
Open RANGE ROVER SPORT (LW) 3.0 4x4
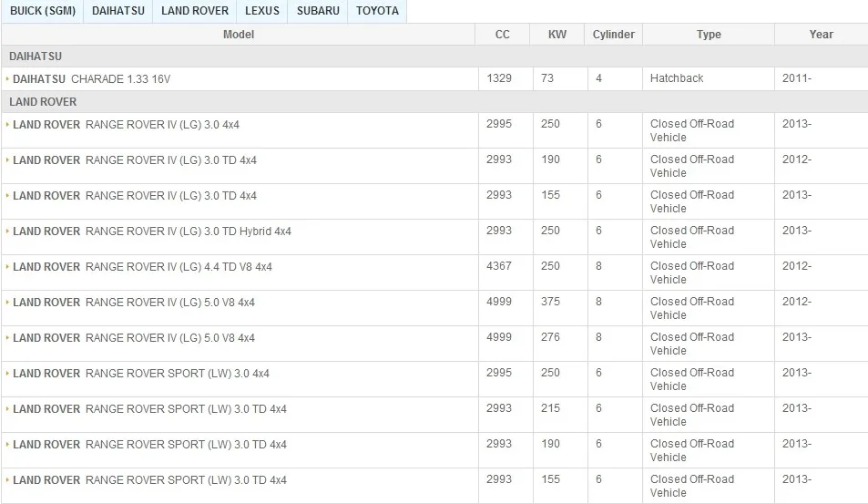click(141, 374)
